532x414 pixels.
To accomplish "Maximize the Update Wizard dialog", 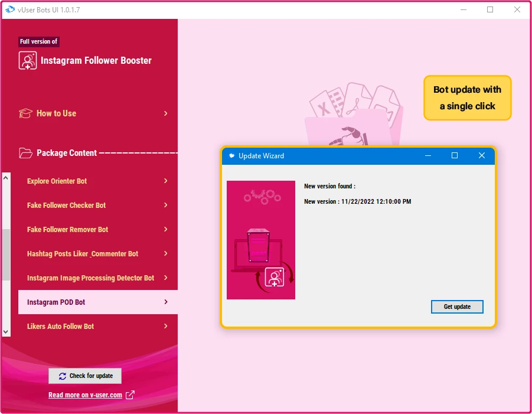I will [x=455, y=155].
